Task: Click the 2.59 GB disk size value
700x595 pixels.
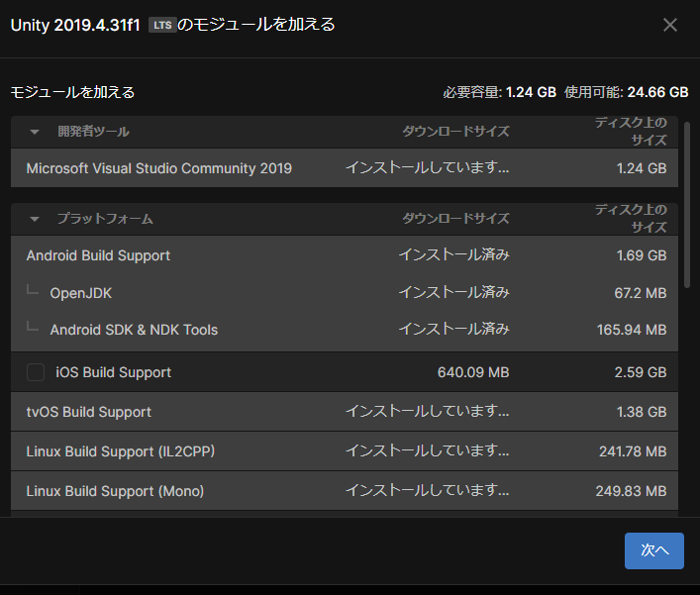Action: (641, 372)
